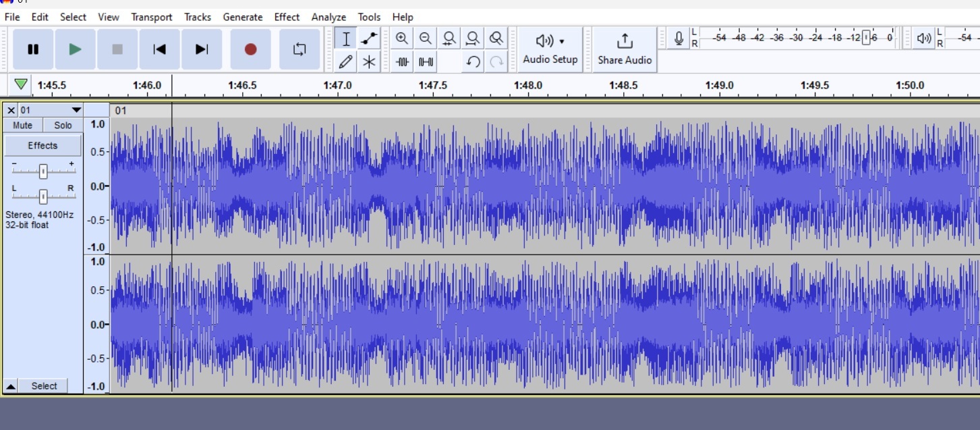Open the Help menu
Screen dimensions: 980x430
[403, 17]
